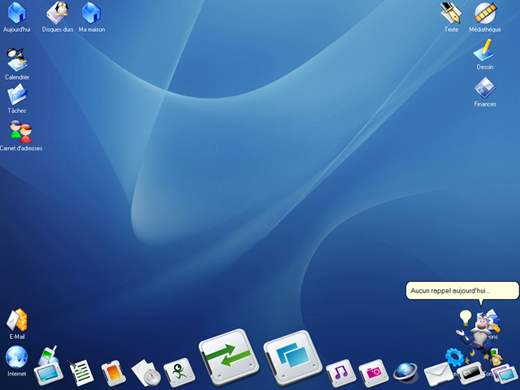Click the blue gear settings icon

454,357
